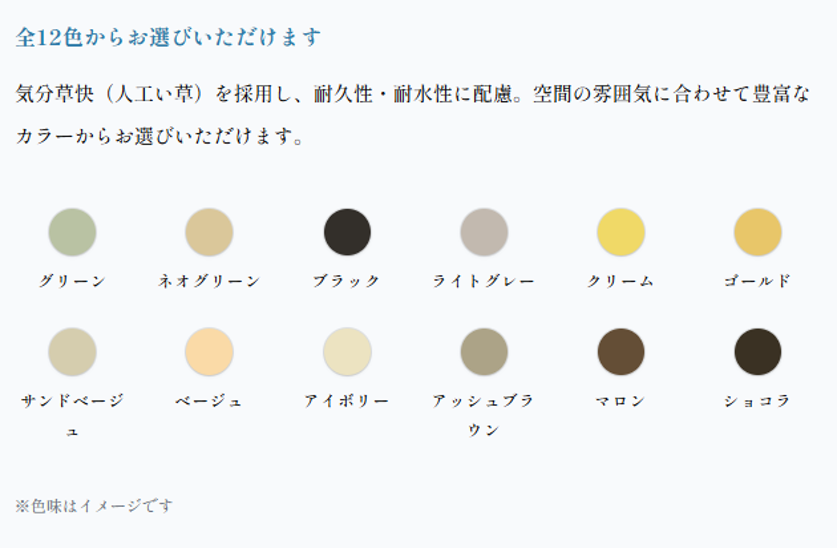Click the 全12色からお選びいただけます heading
The image size is (838, 548).
tap(168, 37)
